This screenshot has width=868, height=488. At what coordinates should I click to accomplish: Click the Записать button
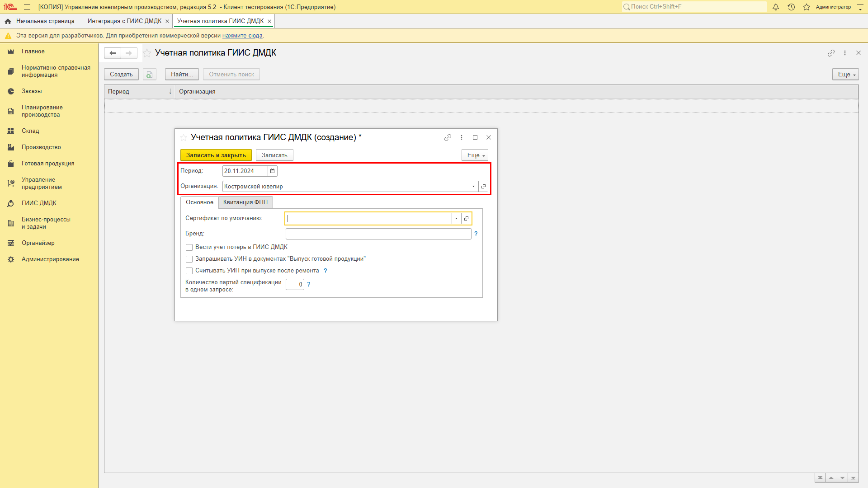click(x=274, y=155)
